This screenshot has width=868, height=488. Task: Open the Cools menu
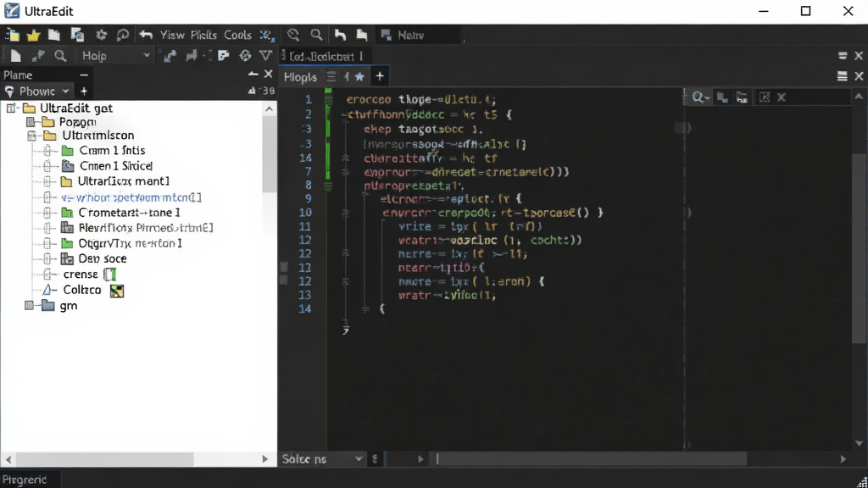pyautogui.click(x=237, y=35)
